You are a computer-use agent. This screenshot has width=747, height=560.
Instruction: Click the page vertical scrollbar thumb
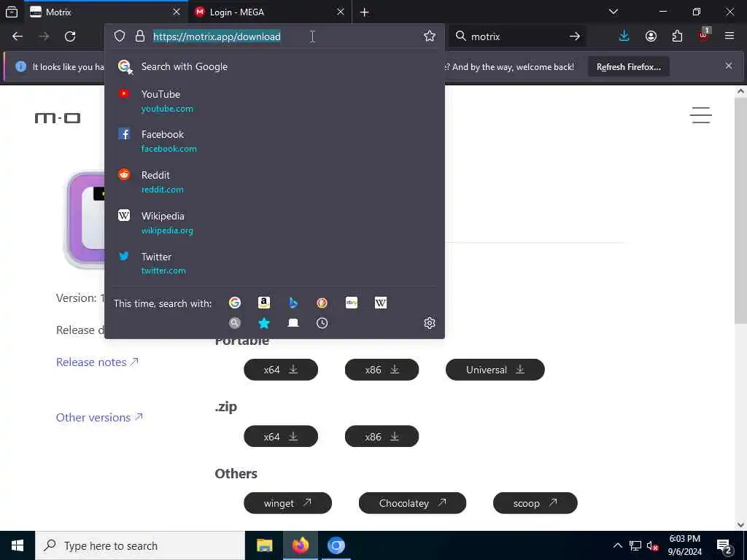point(740,211)
